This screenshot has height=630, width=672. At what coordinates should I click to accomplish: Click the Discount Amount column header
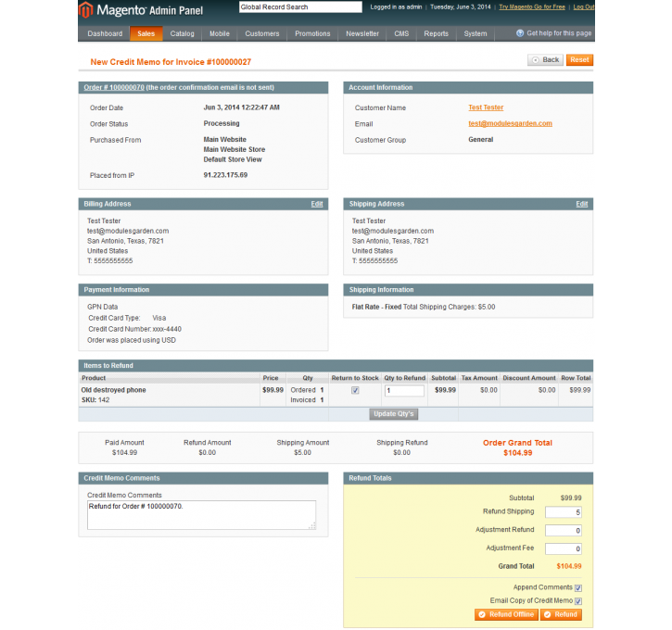(x=529, y=378)
